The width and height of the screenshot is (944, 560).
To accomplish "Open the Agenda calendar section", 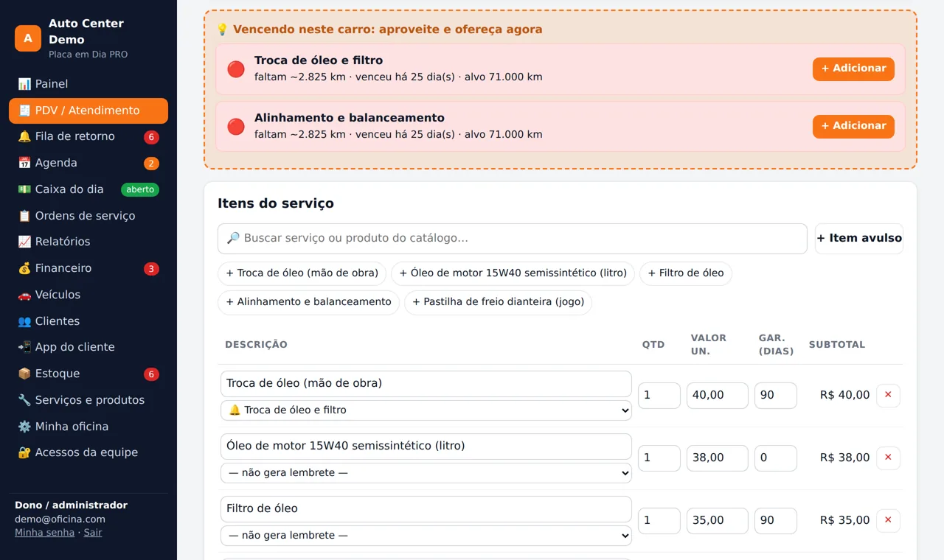I will [x=88, y=163].
